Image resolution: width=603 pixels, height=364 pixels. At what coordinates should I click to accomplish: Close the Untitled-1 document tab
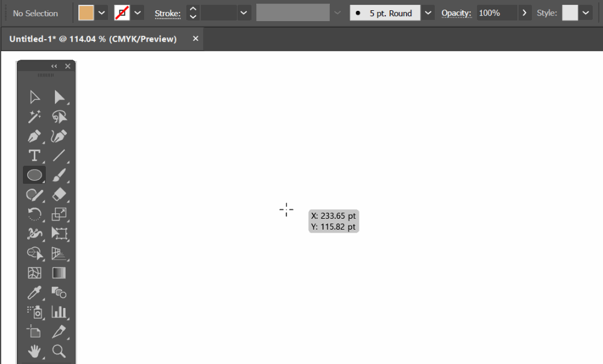point(195,39)
